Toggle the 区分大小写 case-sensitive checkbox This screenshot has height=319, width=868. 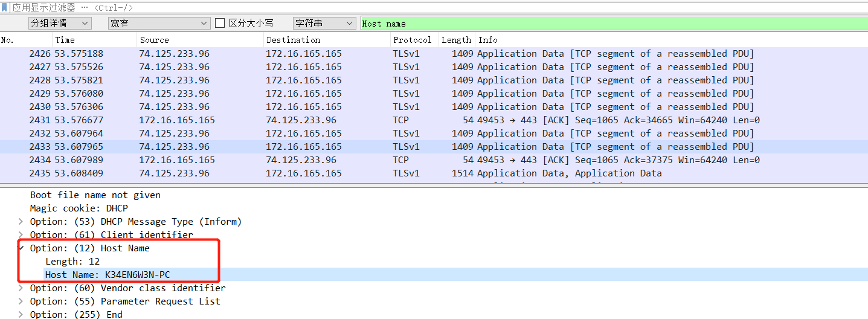[220, 23]
